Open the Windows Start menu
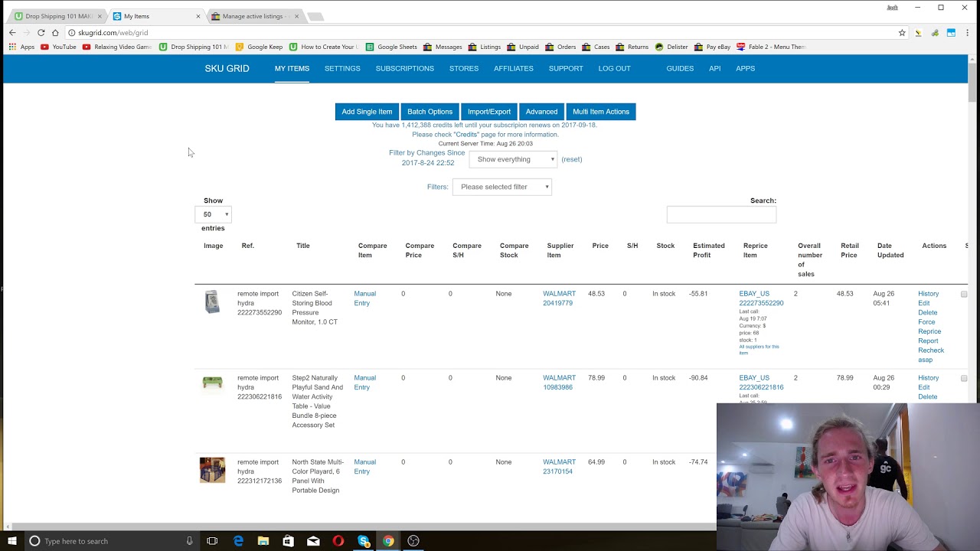The width and height of the screenshot is (980, 551). pos(12,541)
